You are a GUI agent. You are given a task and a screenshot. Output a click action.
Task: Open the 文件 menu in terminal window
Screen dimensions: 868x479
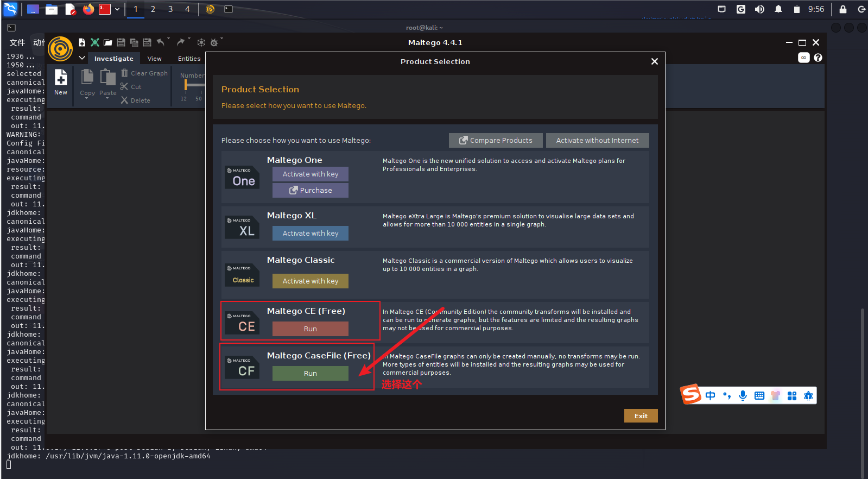pyautogui.click(x=17, y=42)
